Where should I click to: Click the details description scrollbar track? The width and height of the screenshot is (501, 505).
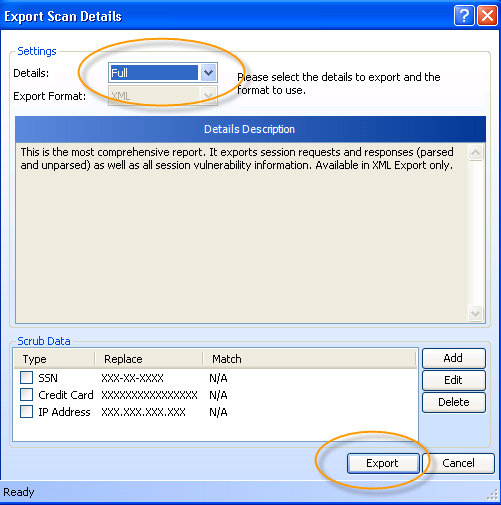coord(475,233)
